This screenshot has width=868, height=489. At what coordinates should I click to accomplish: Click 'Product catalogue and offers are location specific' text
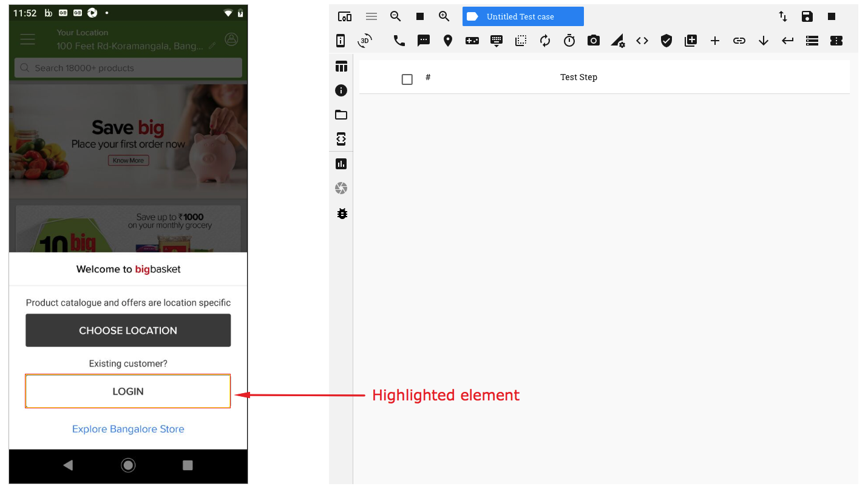[x=128, y=302]
